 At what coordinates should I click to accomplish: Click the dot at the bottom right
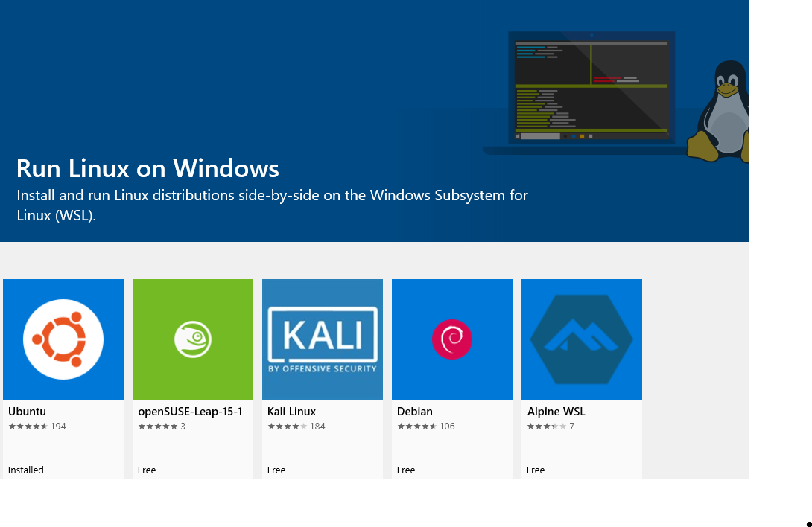[x=808, y=523]
